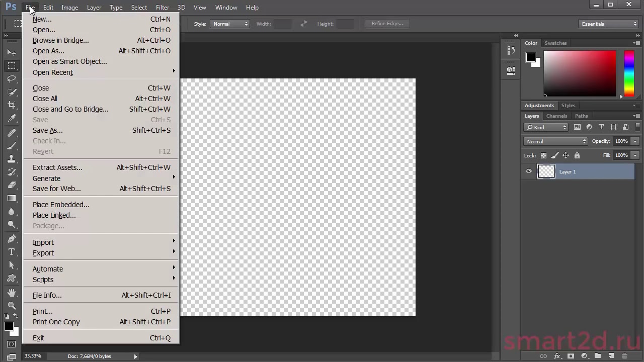Toggle adjustment layer filter

[589, 127]
